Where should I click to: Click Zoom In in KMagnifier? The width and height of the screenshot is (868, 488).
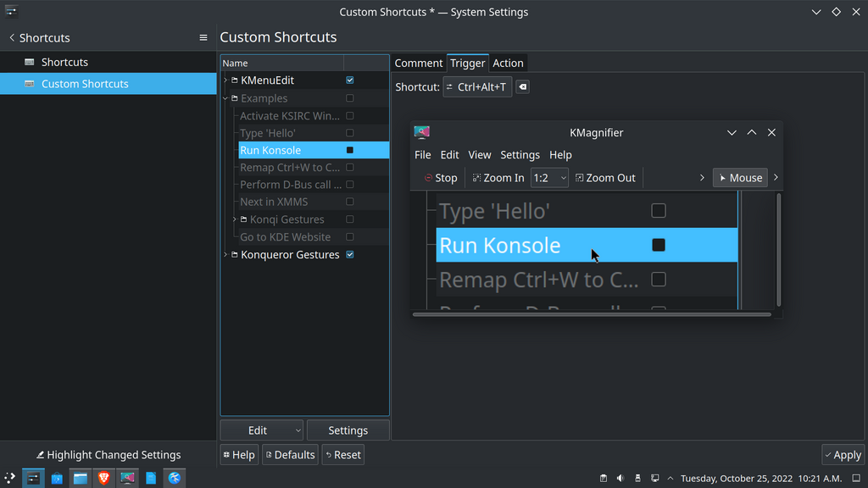pos(498,178)
